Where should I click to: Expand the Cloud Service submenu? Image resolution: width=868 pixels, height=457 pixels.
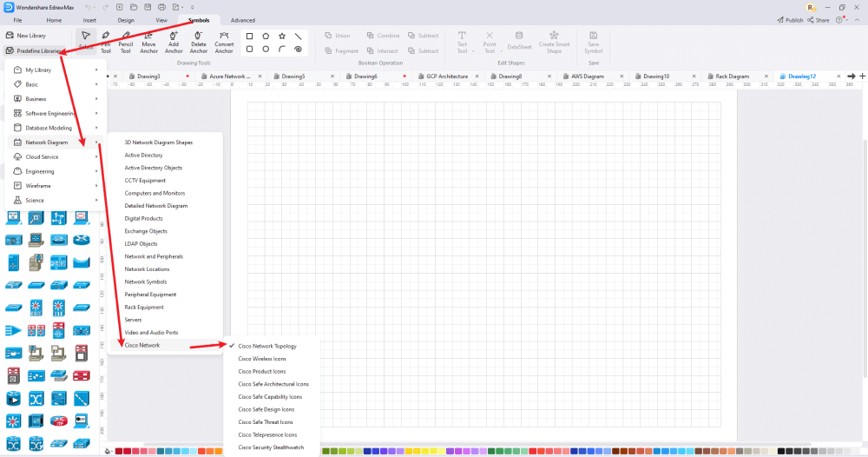coord(56,156)
